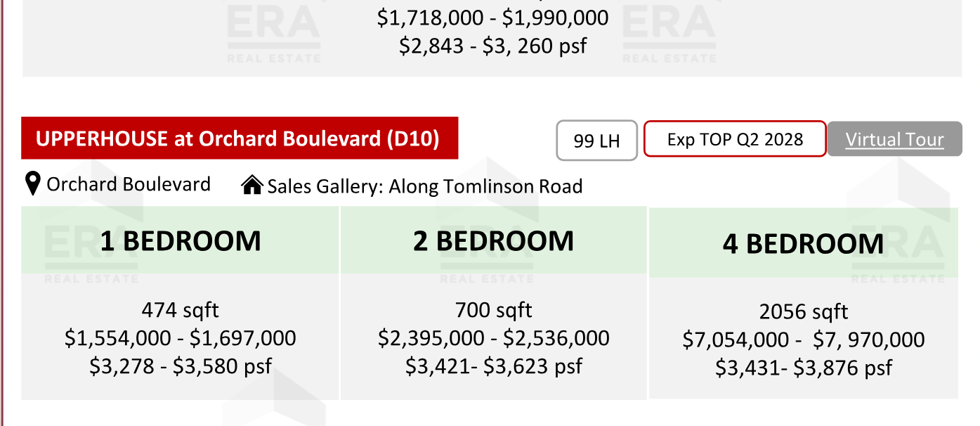The image size is (980, 426).
Task: Click the $7,054,000 - $7,970,000 price range
Action: 804,340
